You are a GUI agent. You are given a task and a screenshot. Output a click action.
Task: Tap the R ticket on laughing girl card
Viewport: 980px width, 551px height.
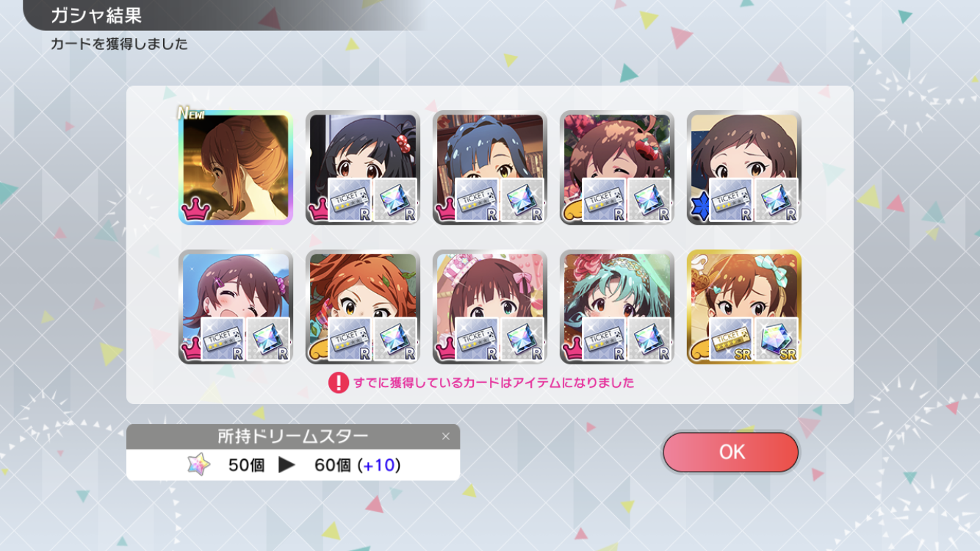click(x=223, y=339)
